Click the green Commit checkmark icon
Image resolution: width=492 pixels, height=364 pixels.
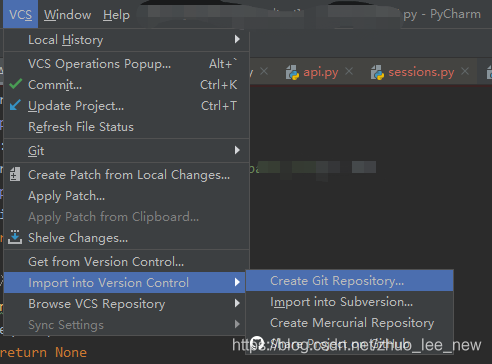[x=15, y=84]
